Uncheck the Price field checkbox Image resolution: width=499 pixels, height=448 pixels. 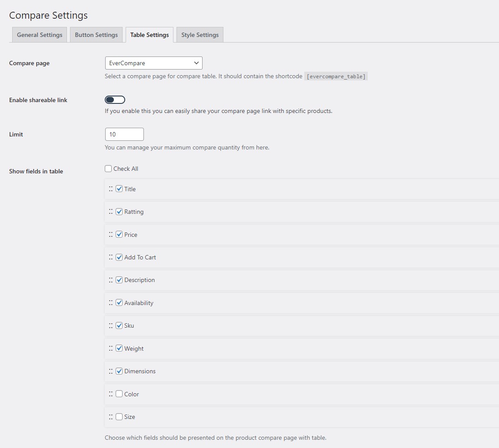pos(119,235)
